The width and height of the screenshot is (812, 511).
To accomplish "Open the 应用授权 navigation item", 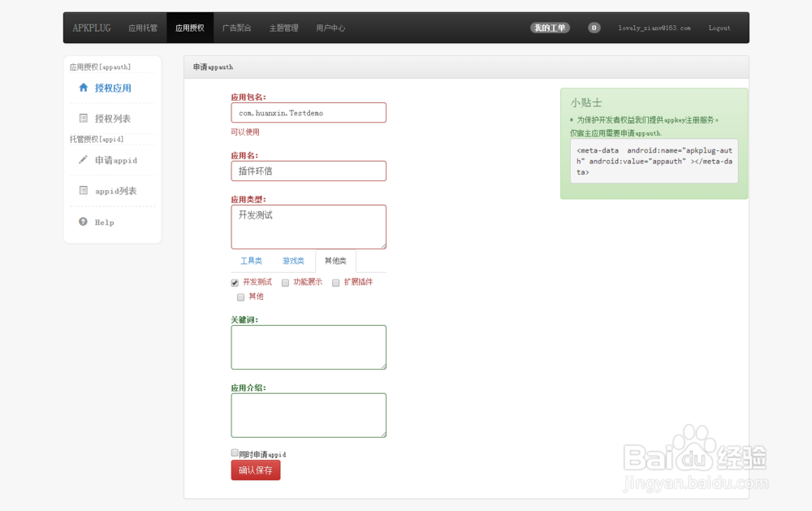I will [189, 28].
